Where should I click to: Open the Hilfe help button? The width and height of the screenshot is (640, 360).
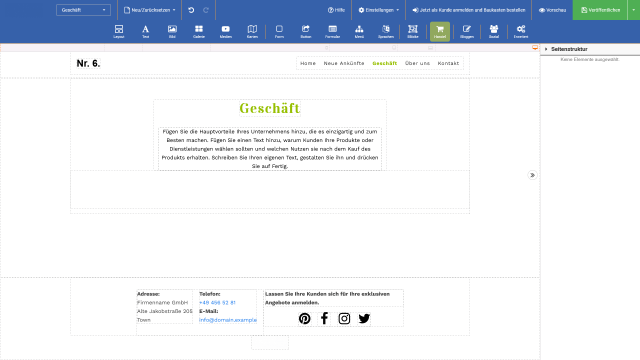click(x=336, y=10)
